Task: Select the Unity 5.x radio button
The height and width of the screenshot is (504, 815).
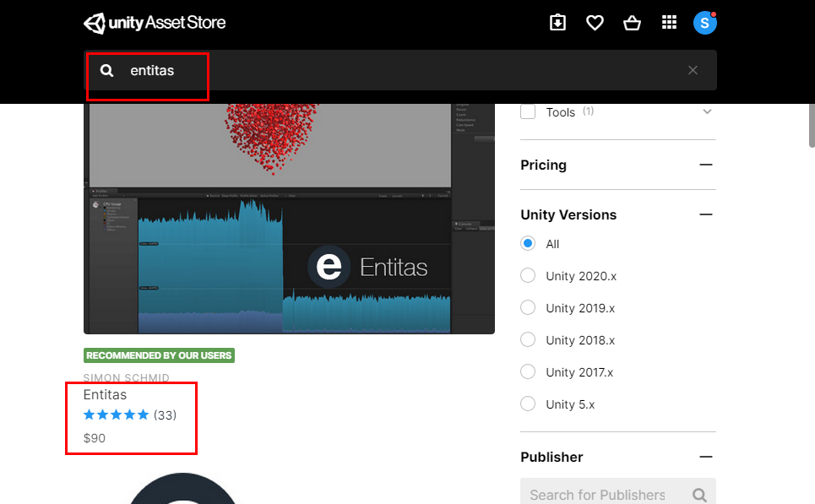Action: click(x=527, y=404)
